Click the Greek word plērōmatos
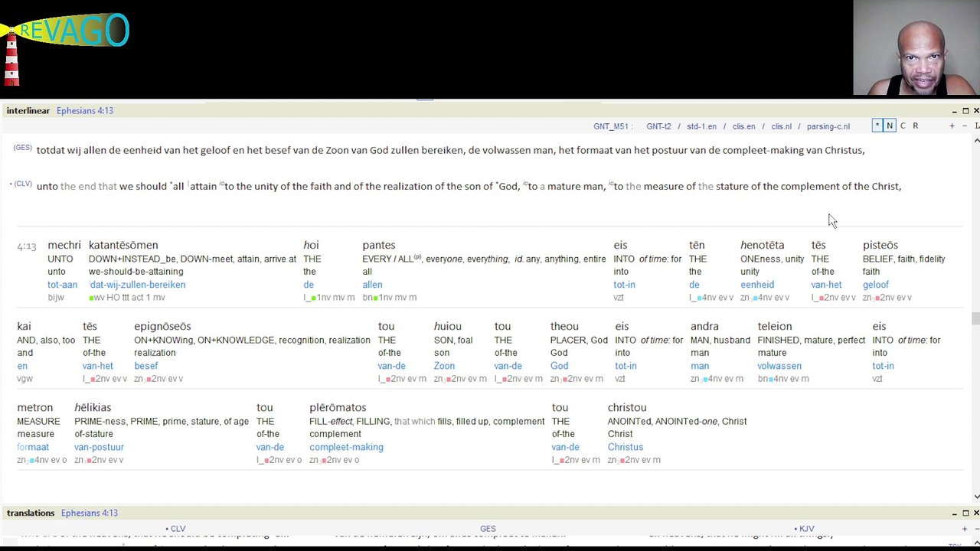980x551 pixels. [x=338, y=408]
